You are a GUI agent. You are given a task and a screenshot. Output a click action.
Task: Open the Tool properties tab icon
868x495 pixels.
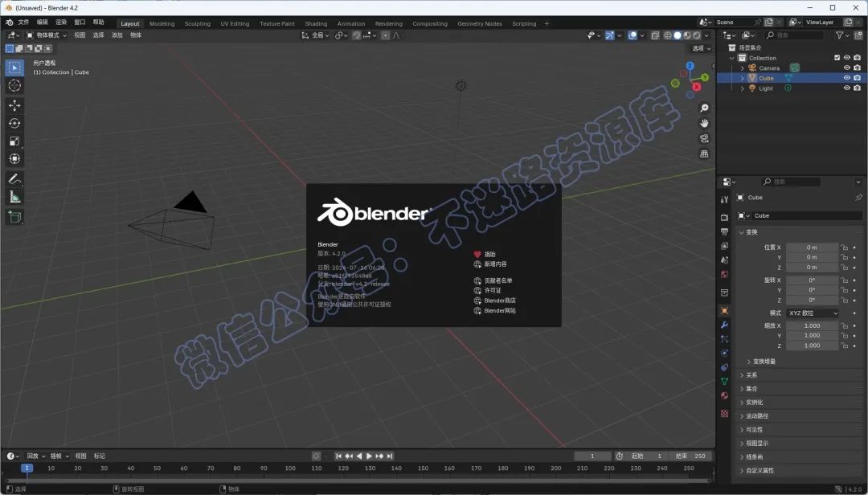coord(724,199)
